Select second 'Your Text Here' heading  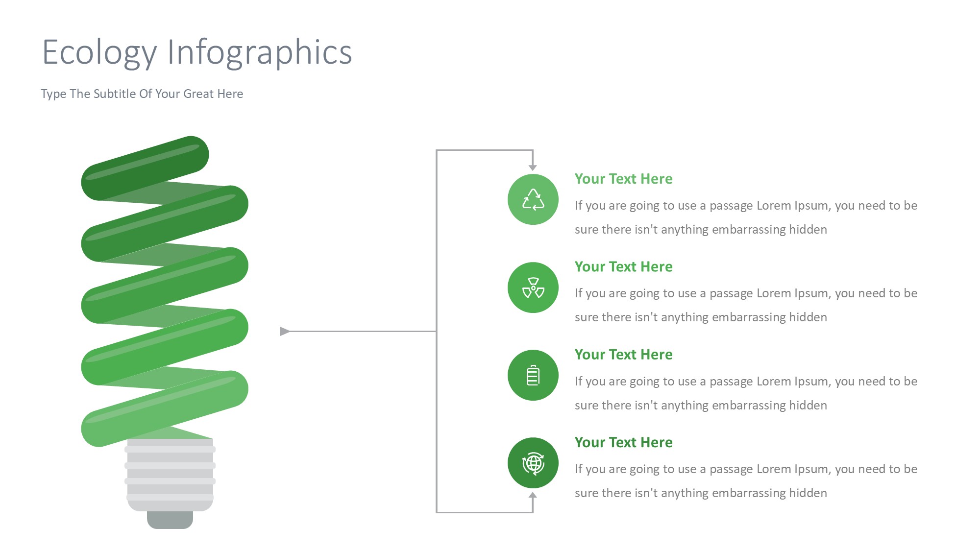click(623, 266)
